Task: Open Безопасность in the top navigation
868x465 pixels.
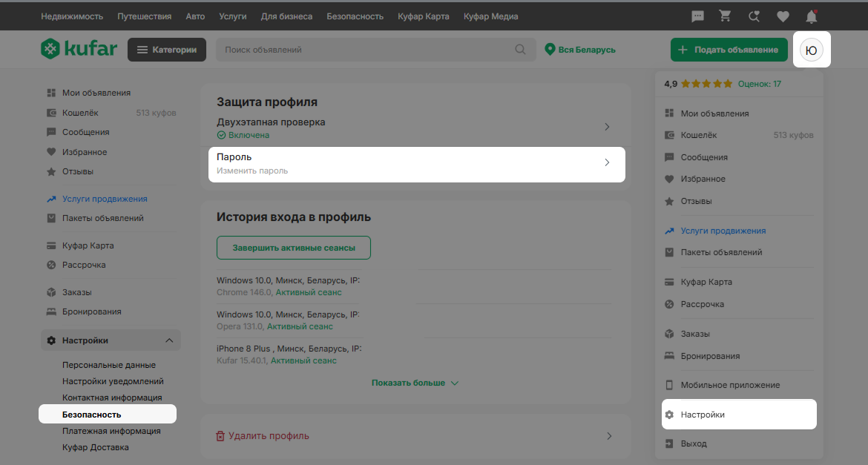Action: pyautogui.click(x=355, y=16)
